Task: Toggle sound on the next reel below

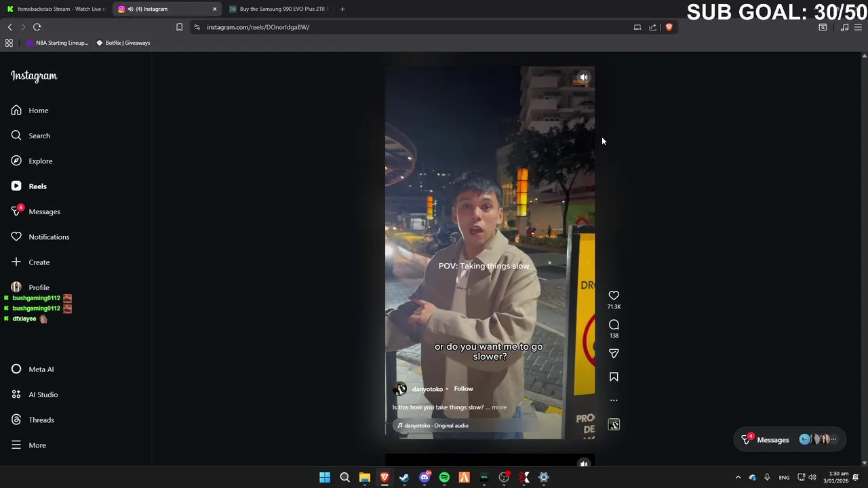Action: (x=584, y=464)
